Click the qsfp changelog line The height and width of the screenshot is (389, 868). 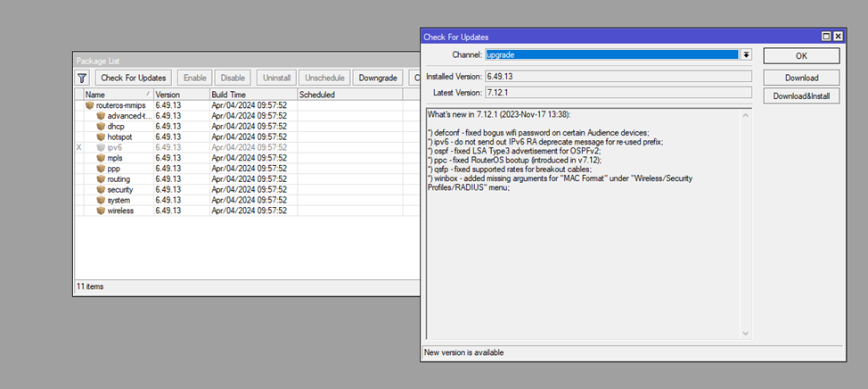(509, 169)
